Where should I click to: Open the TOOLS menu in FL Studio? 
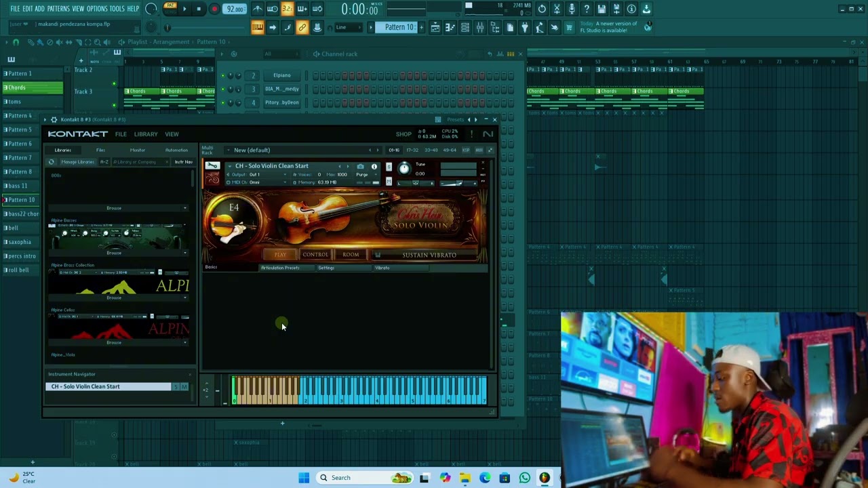pyautogui.click(x=117, y=9)
